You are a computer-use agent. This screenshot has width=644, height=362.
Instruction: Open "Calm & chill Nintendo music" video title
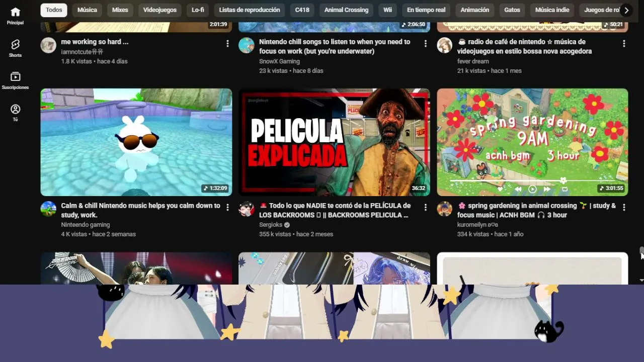pos(140,210)
